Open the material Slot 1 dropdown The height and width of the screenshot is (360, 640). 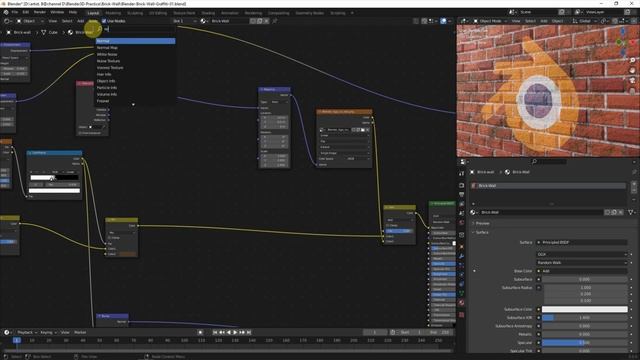(185, 21)
